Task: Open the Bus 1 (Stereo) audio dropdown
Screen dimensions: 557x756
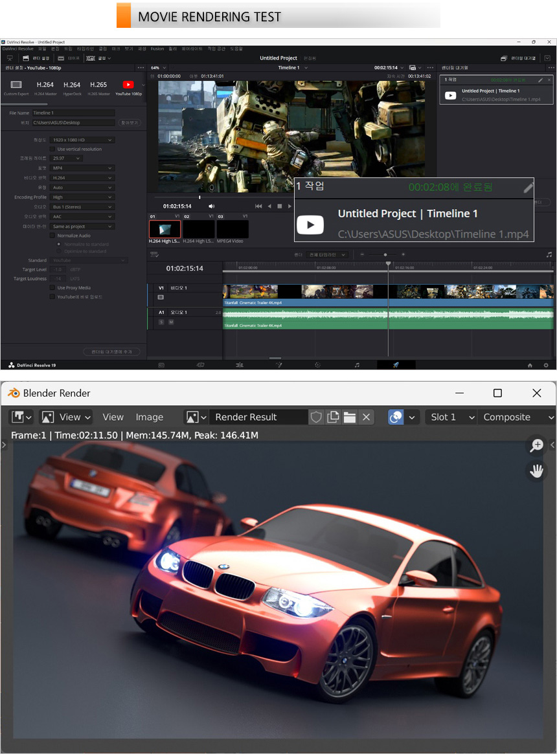Action: pyautogui.click(x=82, y=207)
